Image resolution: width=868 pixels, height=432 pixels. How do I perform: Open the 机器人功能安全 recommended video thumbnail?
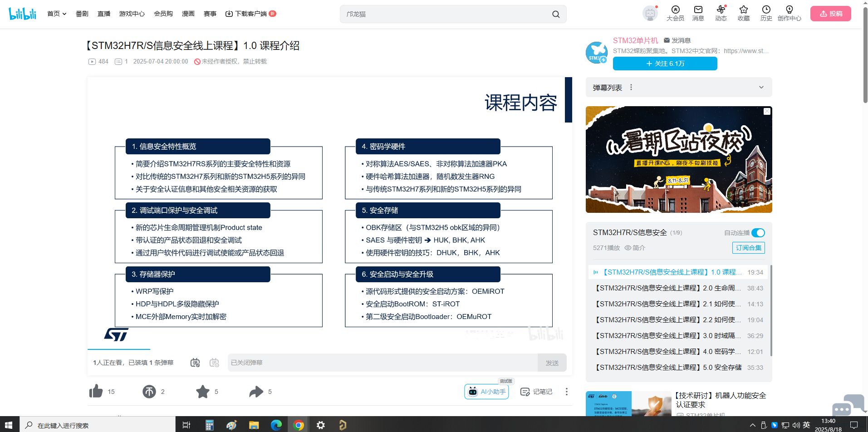point(628,403)
